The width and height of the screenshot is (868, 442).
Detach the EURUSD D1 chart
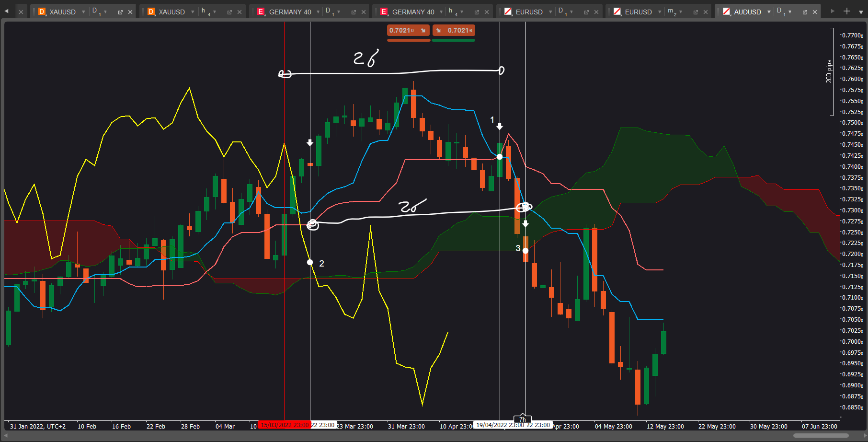click(586, 12)
